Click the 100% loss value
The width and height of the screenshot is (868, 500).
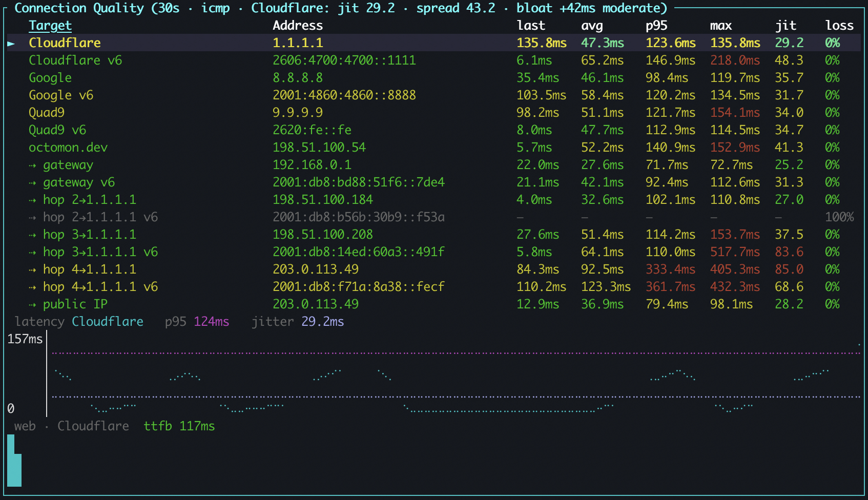839,217
